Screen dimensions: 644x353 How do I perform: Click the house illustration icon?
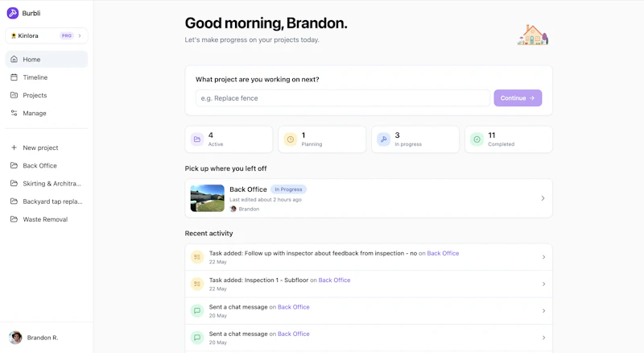click(x=533, y=35)
